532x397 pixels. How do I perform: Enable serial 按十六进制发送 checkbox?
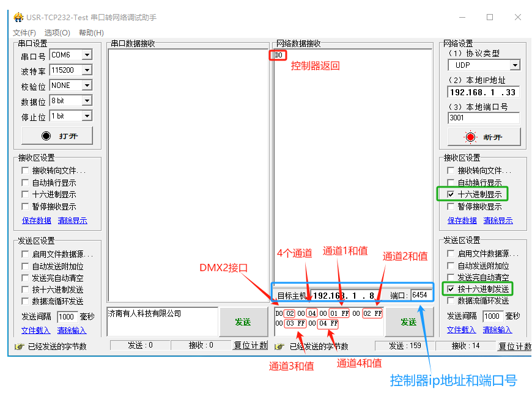click(25, 290)
